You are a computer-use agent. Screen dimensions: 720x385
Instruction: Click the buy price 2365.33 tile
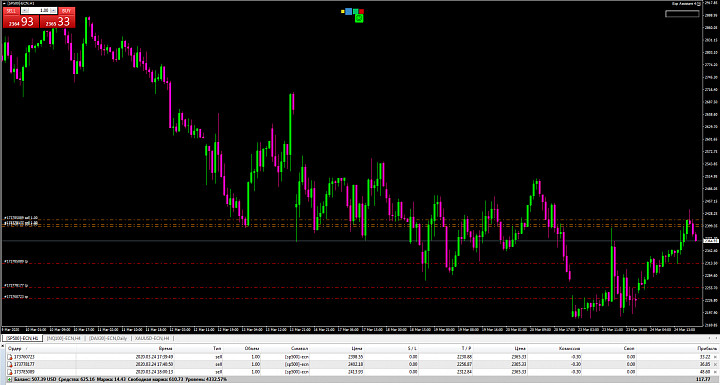[57, 21]
